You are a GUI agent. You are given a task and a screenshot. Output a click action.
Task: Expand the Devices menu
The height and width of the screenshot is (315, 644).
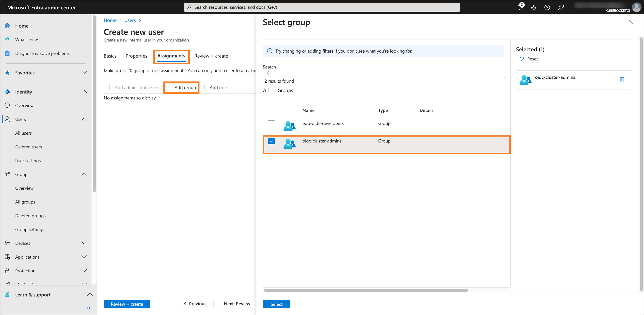[84, 243]
